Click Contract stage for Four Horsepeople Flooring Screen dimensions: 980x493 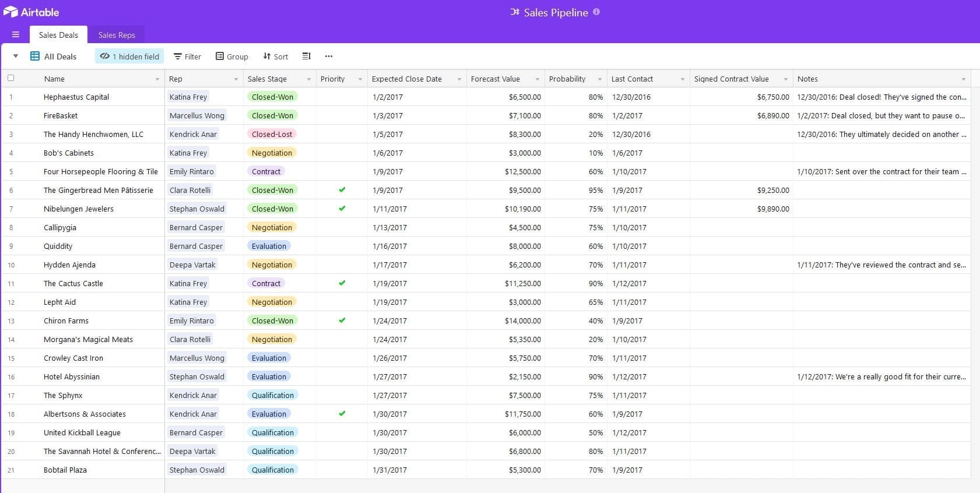point(266,171)
